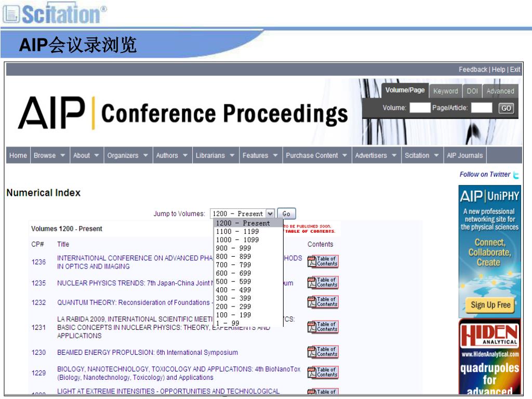Select 1000 - 1099 volume range
532x399 pixels.
(x=248, y=240)
